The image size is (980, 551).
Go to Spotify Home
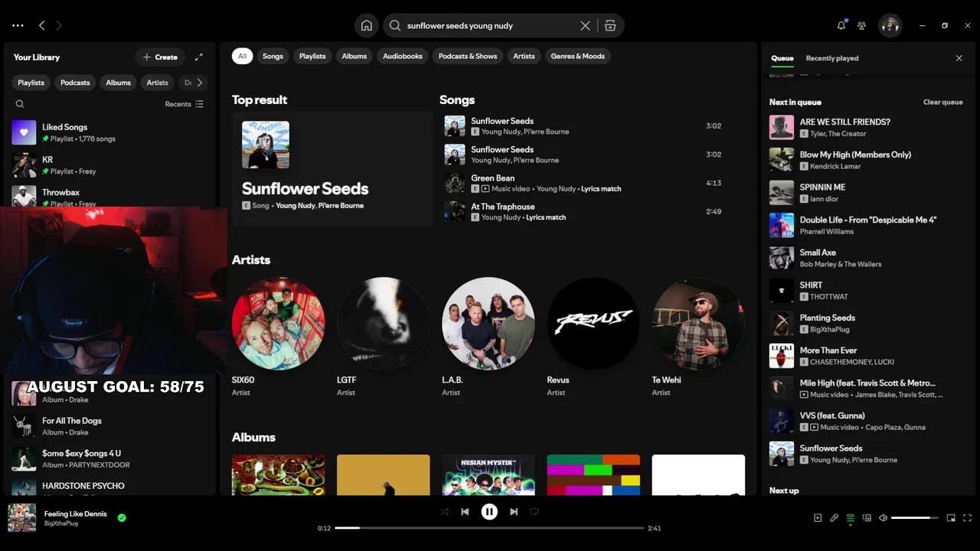pyautogui.click(x=367, y=25)
